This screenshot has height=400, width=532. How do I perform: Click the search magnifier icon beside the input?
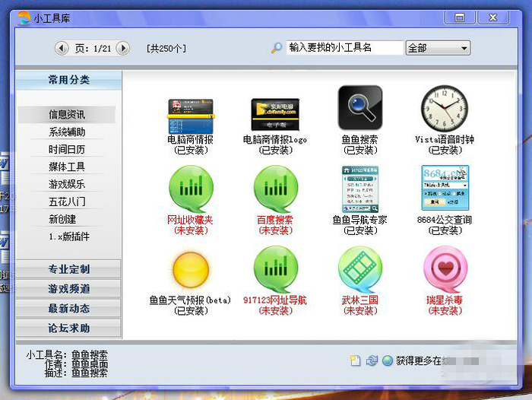click(x=277, y=48)
